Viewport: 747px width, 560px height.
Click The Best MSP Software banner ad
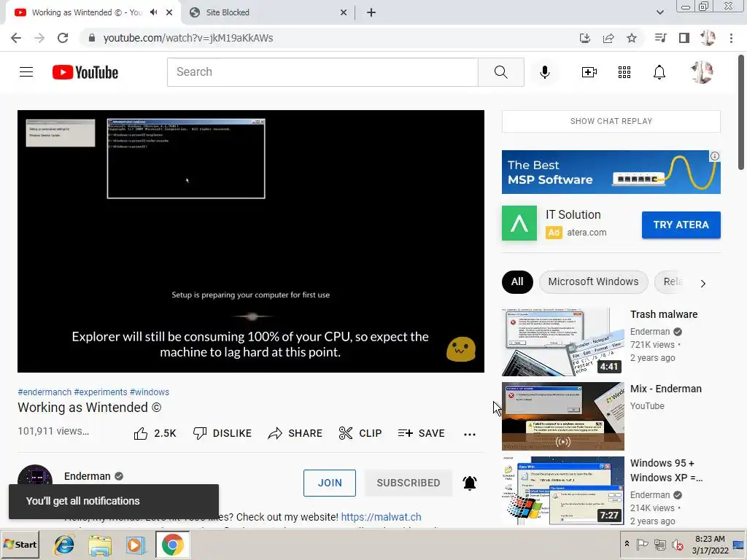(611, 172)
